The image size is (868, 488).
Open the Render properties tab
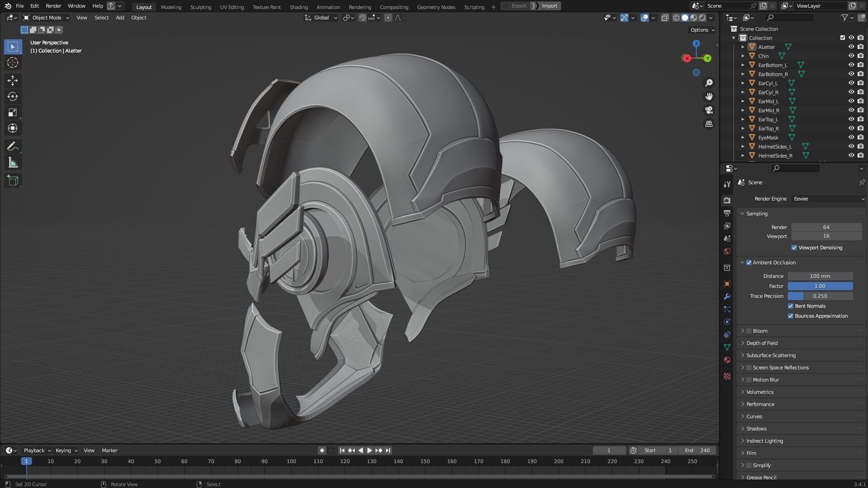[x=727, y=200]
